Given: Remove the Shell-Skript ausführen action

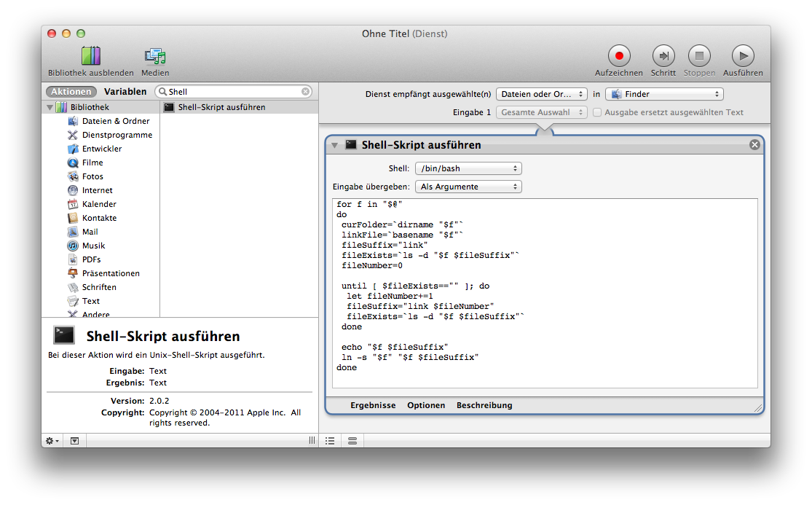Looking at the screenshot, I should click(754, 145).
